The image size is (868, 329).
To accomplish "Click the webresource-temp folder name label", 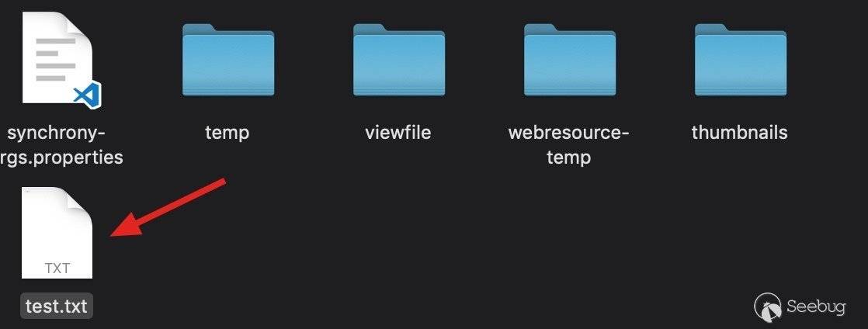I will [x=568, y=145].
